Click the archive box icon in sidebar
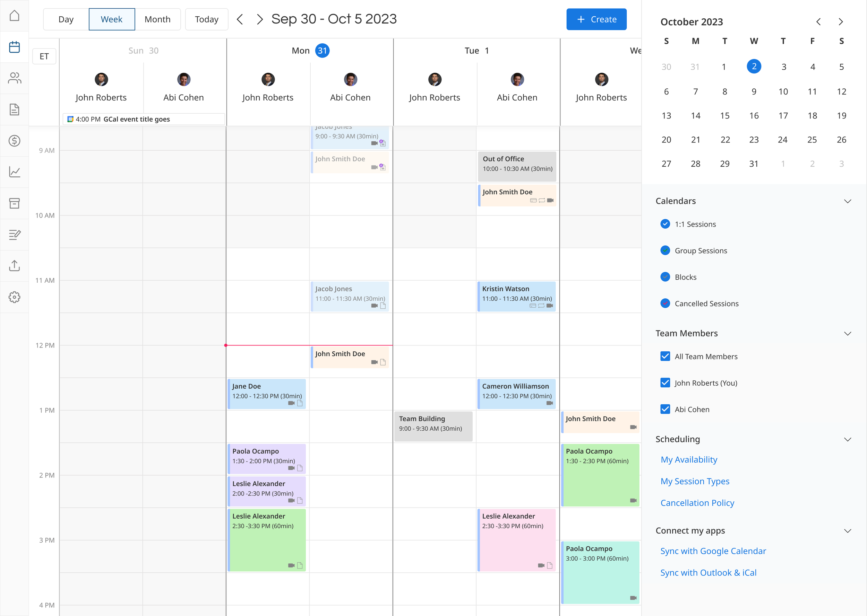This screenshot has width=867, height=616. coord(15,203)
